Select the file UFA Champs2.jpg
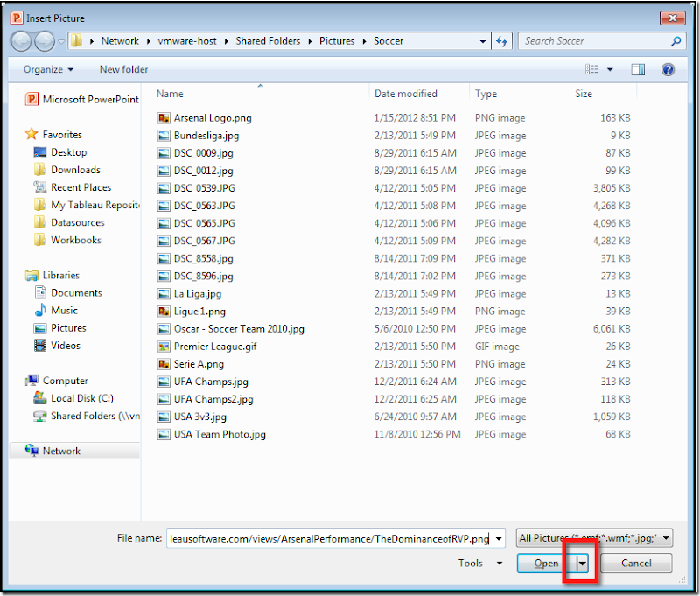This screenshot has height=596, width=700. click(x=213, y=399)
